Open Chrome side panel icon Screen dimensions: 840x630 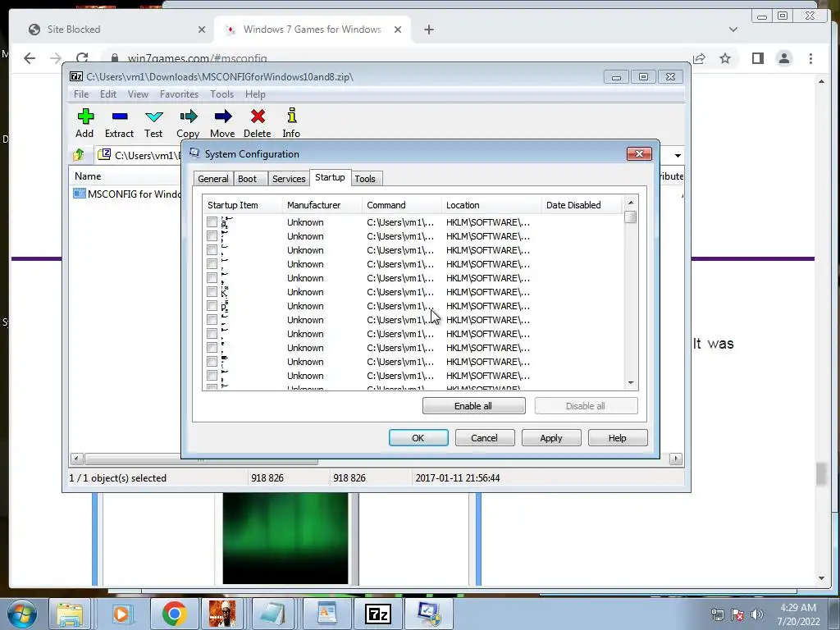pyautogui.click(x=757, y=58)
